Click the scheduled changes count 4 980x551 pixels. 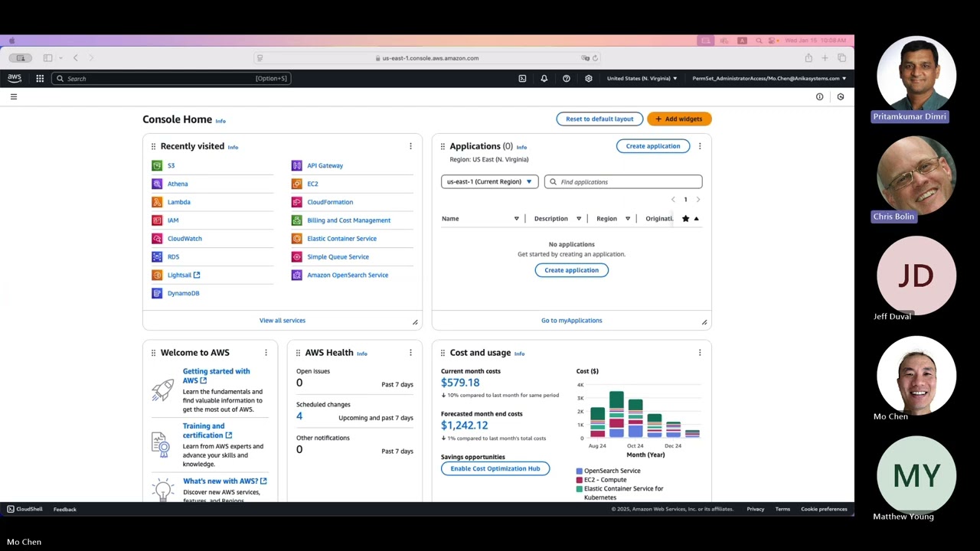point(299,416)
